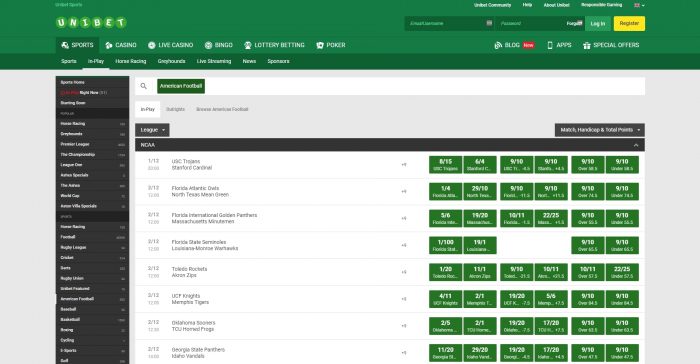Bet on USC Trojans at 8/15
The image size is (700, 364).
446,165
